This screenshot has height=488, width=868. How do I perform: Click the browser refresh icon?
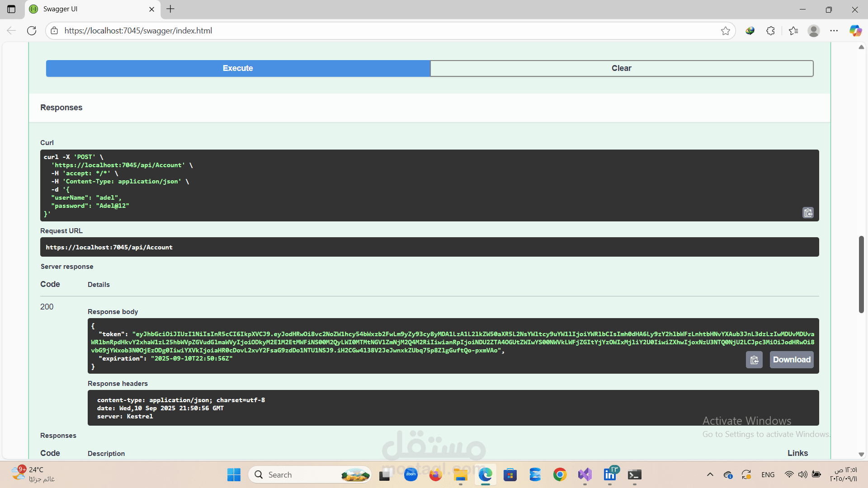point(32,31)
